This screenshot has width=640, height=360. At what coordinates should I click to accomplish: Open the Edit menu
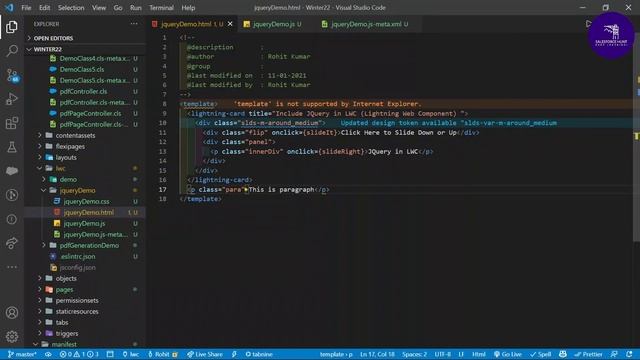pos(44,8)
